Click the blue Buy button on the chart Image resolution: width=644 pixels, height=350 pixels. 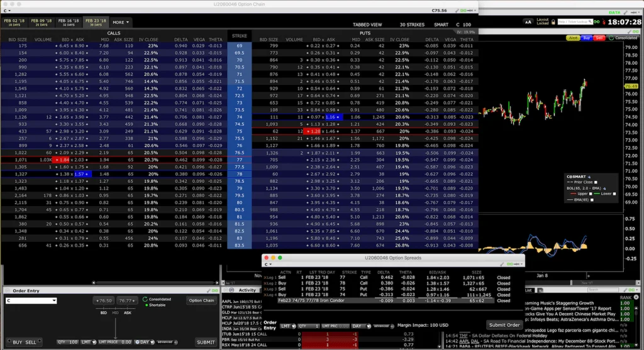tap(587, 38)
